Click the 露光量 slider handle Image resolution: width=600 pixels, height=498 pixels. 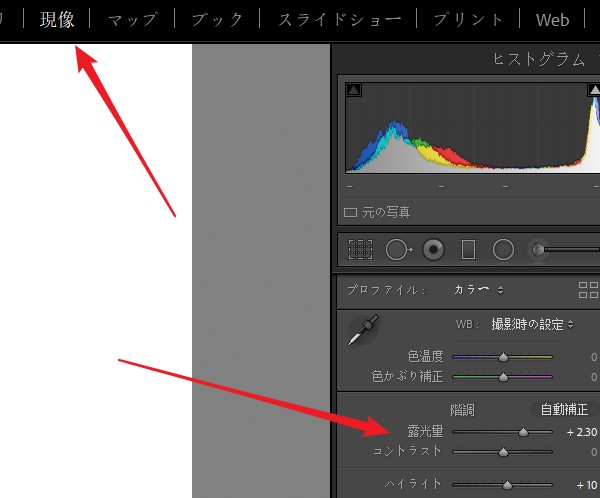point(523,432)
